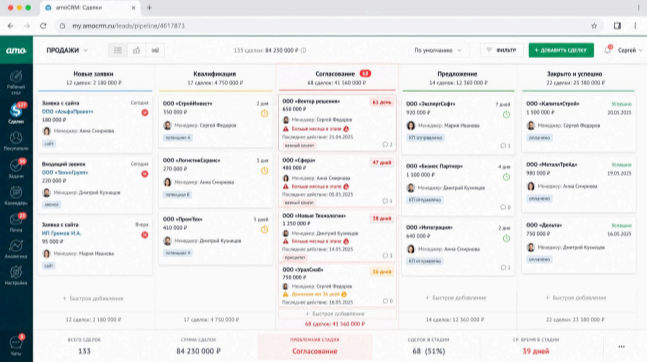Open the Сергей user menu
Image resolution: width=647 pixels, height=362 pixels.
(x=630, y=50)
